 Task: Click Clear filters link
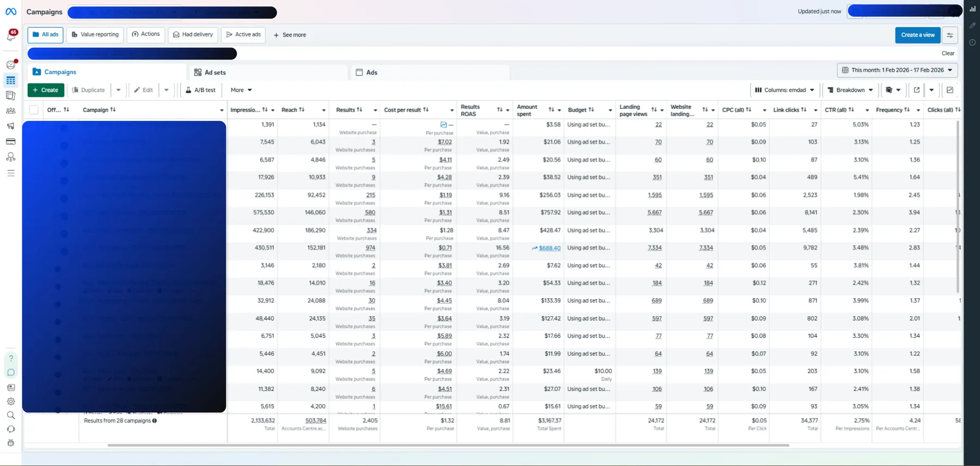click(x=948, y=53)
